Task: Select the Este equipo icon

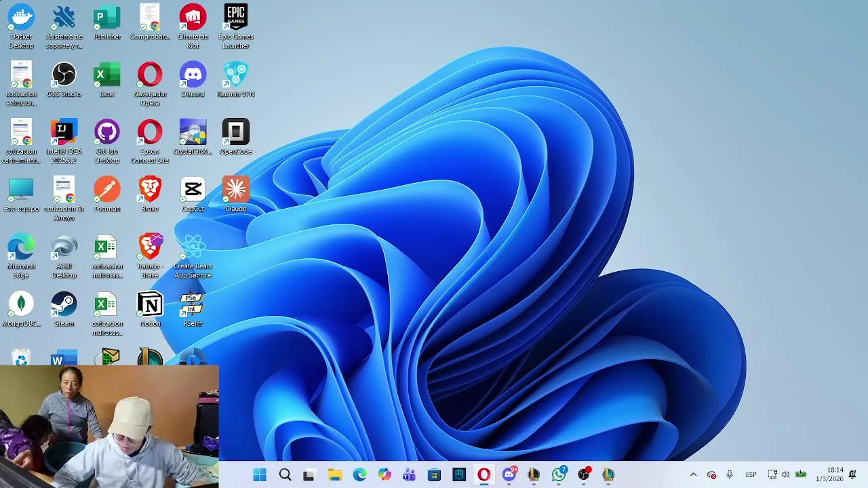Action: click(21, 195)
